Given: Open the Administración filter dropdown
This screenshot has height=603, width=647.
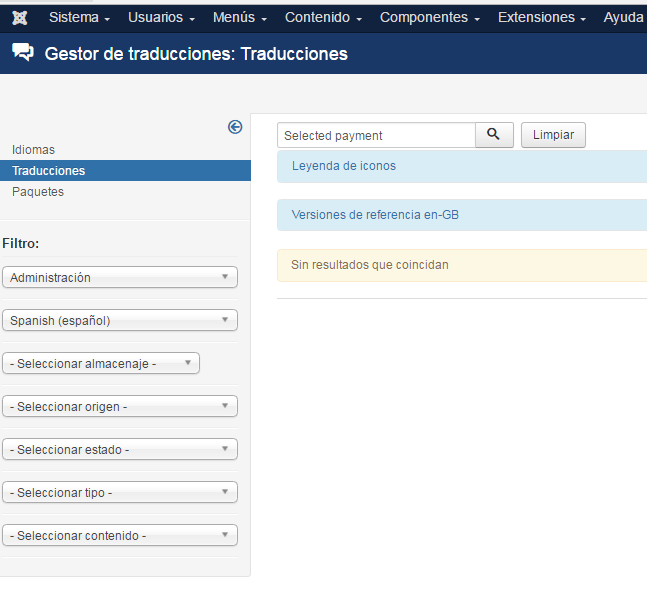Looking at the screenshot, I should point(120,277).
